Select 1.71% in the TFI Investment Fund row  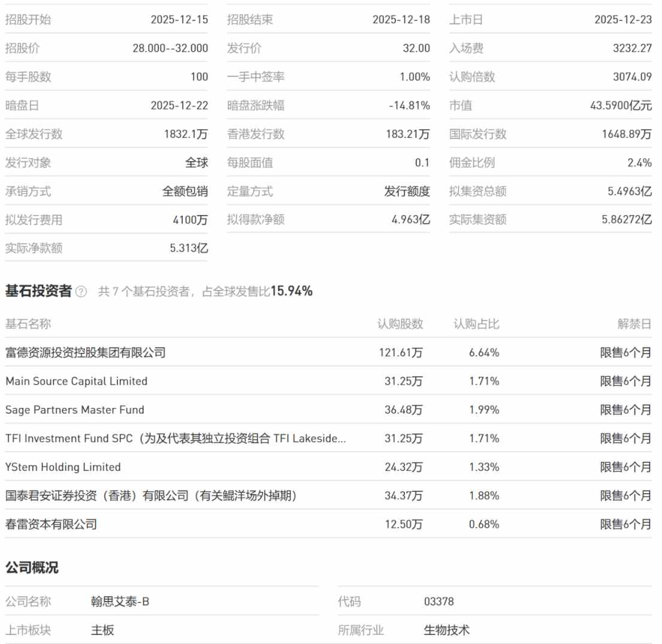pyautogui.click(x=484, y=439)
